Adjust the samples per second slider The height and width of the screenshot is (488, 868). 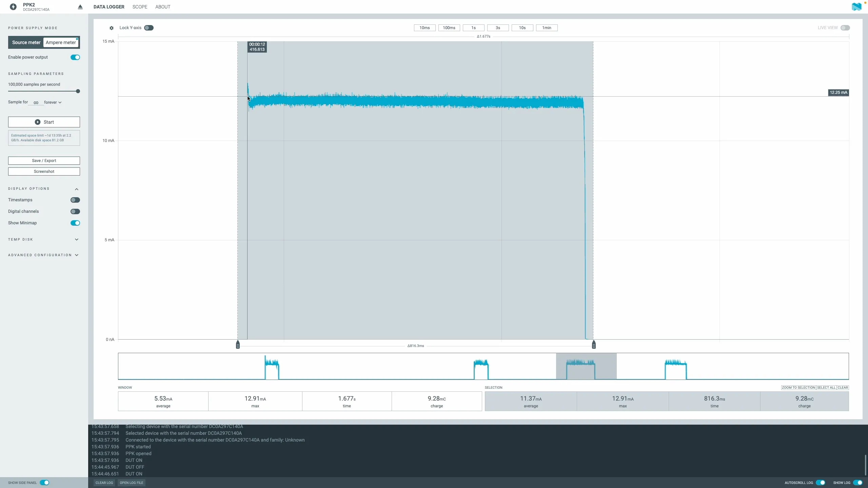[78, 91]
